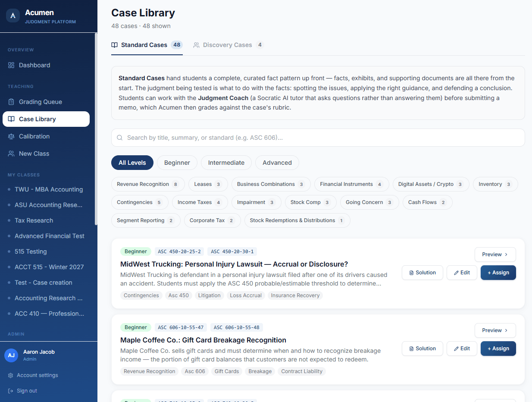Click the Insurance Recovery tag
This screenshot has width=532, height=402.
(x=295, y=295)
